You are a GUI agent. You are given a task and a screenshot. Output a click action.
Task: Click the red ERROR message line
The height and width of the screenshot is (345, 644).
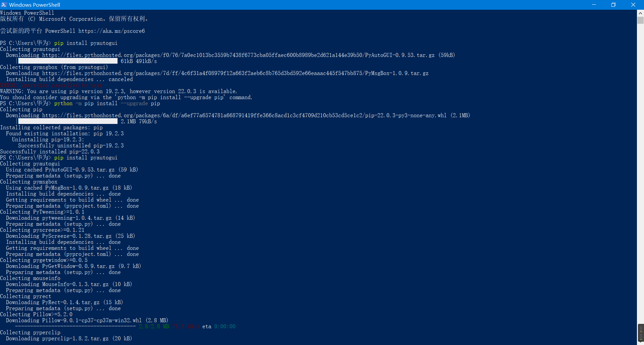coord(51,85)
